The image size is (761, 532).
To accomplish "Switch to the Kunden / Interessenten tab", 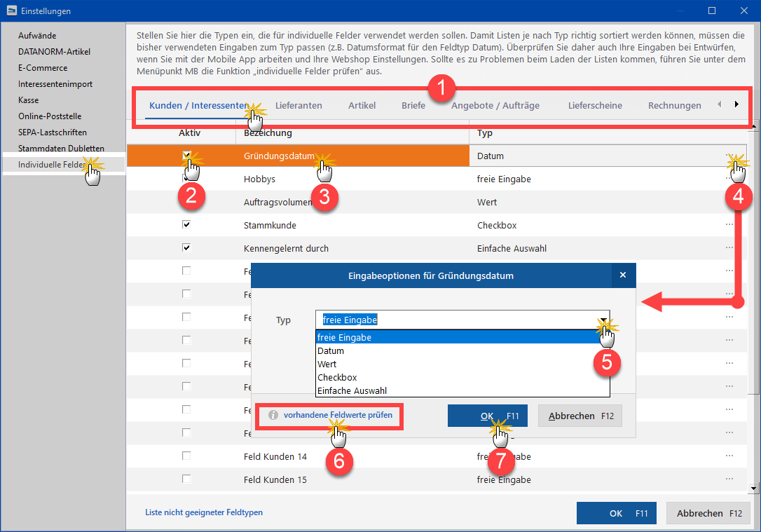I will click(x=199, y=105).
